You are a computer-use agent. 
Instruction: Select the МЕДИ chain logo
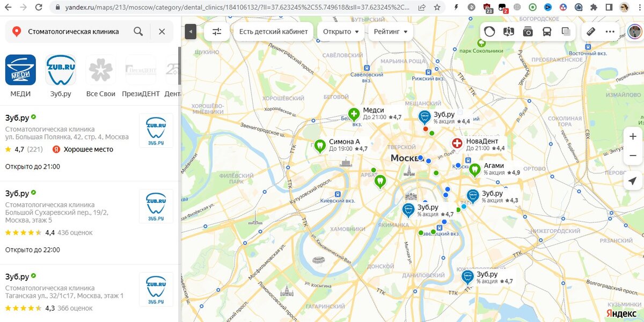click(x=20, y=70)
